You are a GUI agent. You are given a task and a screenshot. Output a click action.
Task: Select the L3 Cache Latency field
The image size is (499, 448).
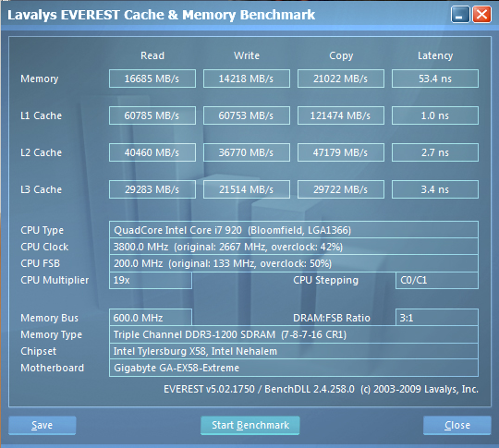click(434, 189)
